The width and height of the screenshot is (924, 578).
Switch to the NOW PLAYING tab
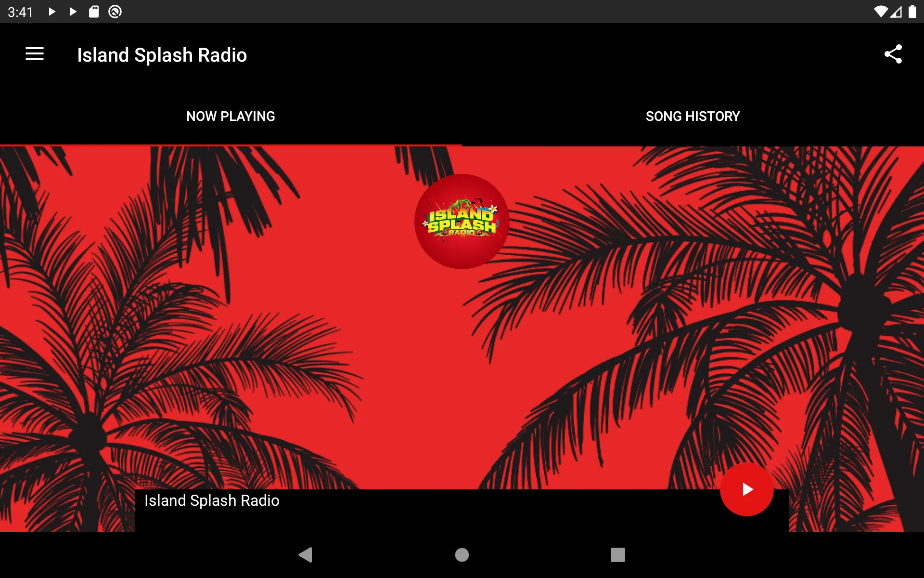(230, 116)
